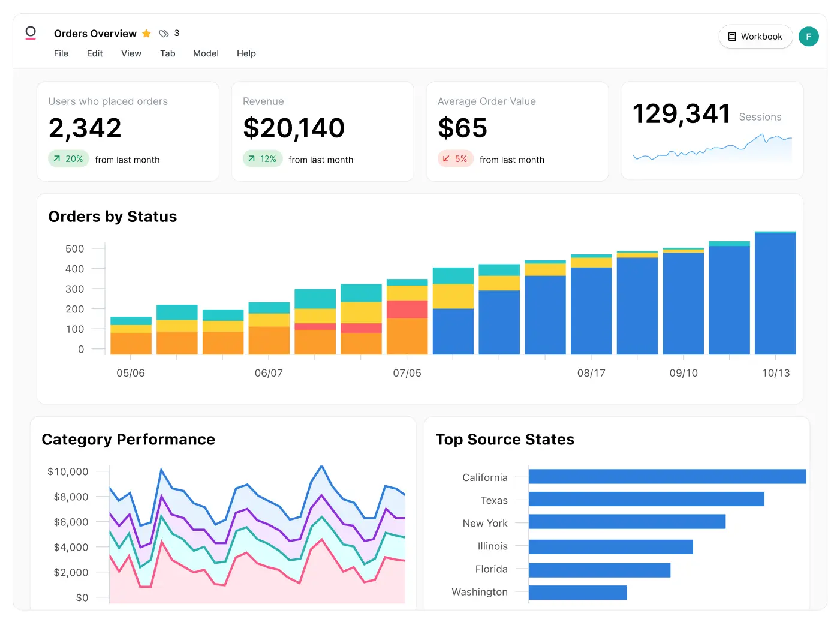The image size is (840, 622).
Task: Click the Omni logo icon
Action: tap(31, 33)
